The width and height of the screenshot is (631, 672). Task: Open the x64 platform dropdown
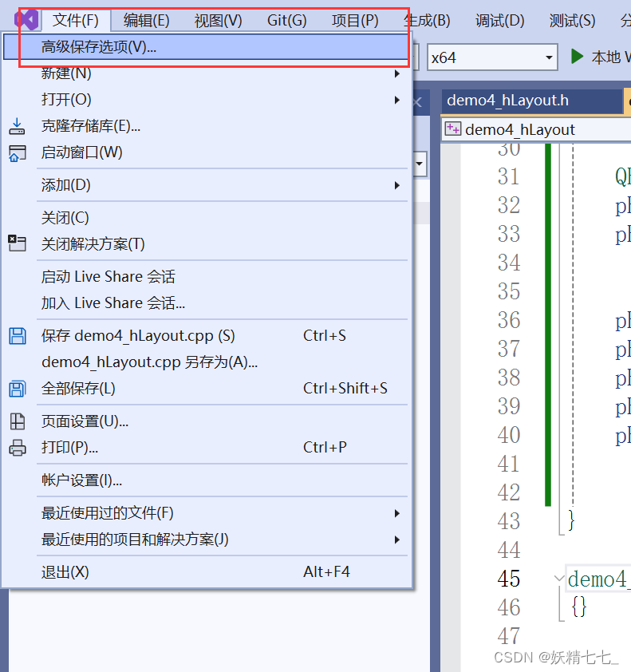tap(492, 57)
